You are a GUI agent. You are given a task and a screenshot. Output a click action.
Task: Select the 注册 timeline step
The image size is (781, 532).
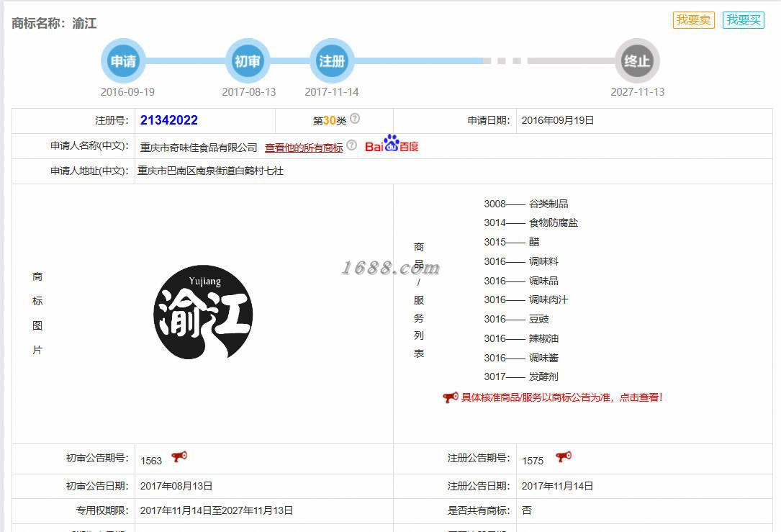click(332, 60)
